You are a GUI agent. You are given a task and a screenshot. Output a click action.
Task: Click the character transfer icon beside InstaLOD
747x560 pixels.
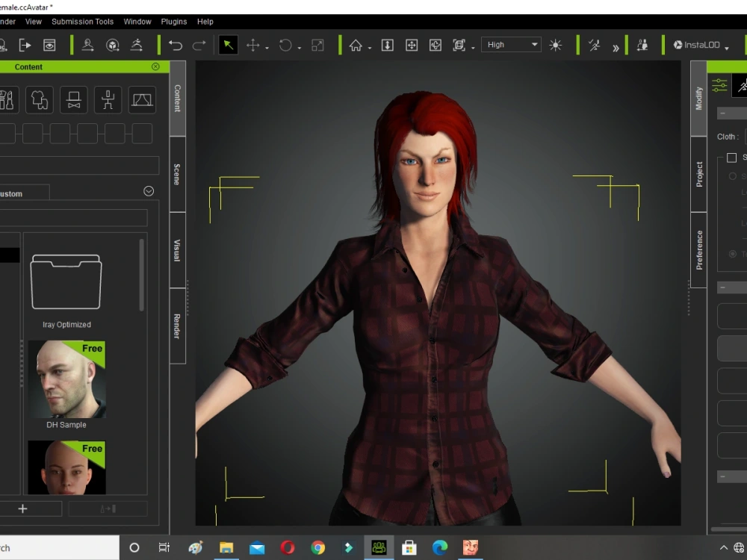(x=642, y=46)
